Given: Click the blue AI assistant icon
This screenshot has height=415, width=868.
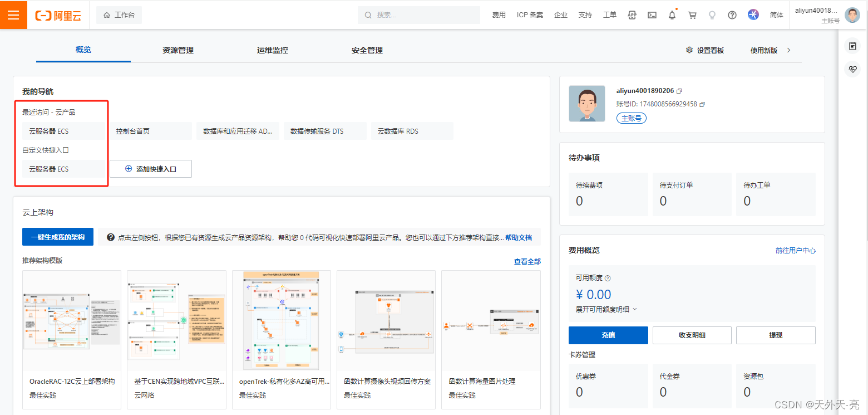Looking at the screenshot, I should click(x=753, y=15).
